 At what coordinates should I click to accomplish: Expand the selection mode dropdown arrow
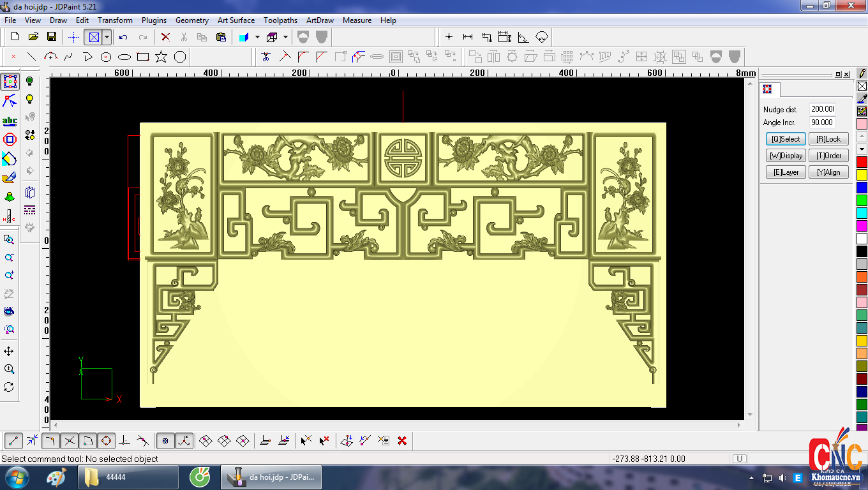point(107,37)
